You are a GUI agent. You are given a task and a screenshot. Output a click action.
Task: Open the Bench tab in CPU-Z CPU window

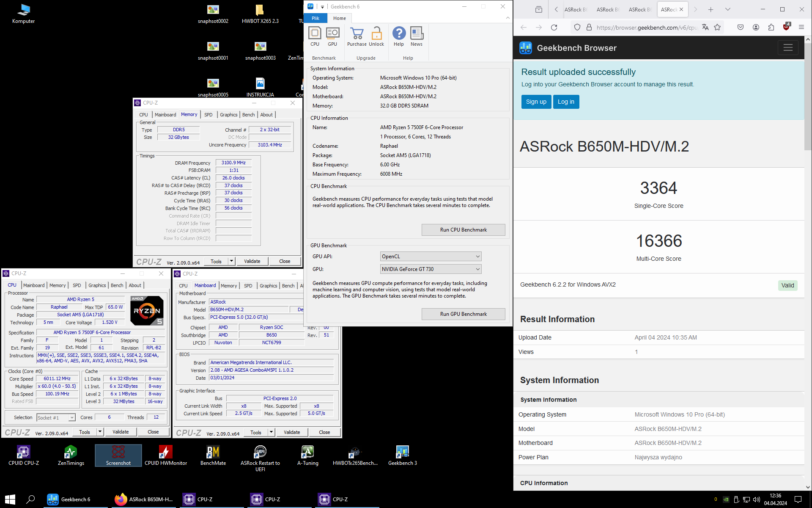[117, 285]
